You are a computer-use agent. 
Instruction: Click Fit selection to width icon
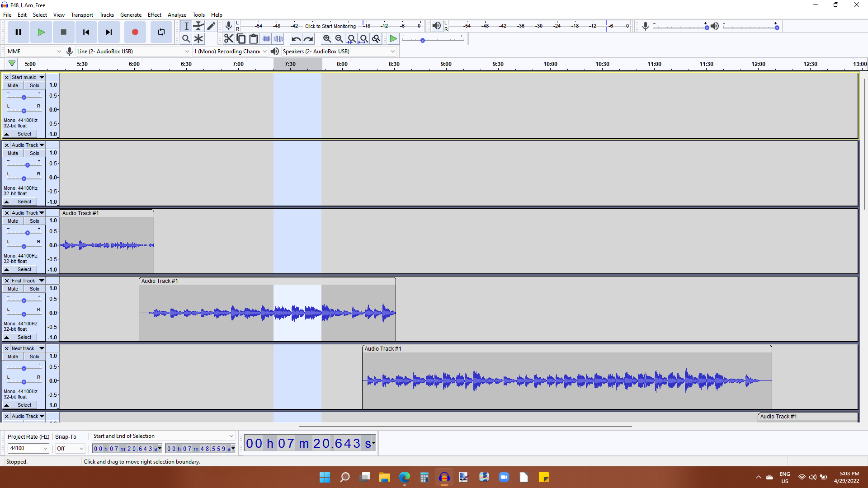(351, 39)
